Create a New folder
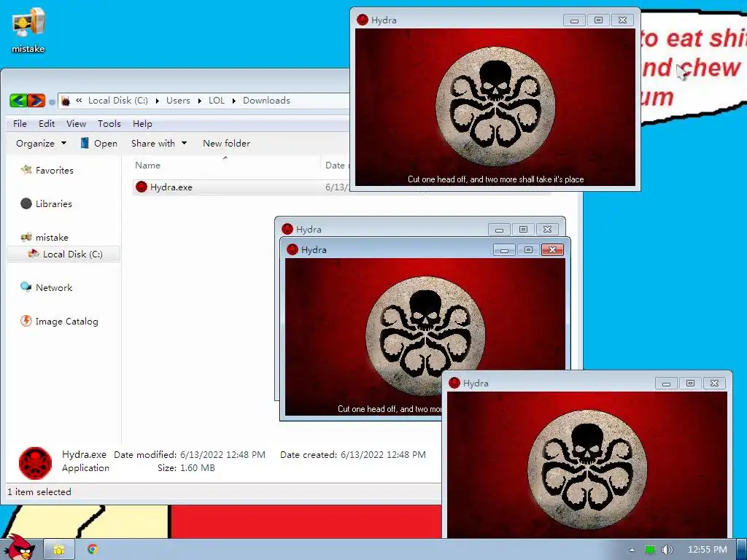747x560 pixels. point(226,144)
